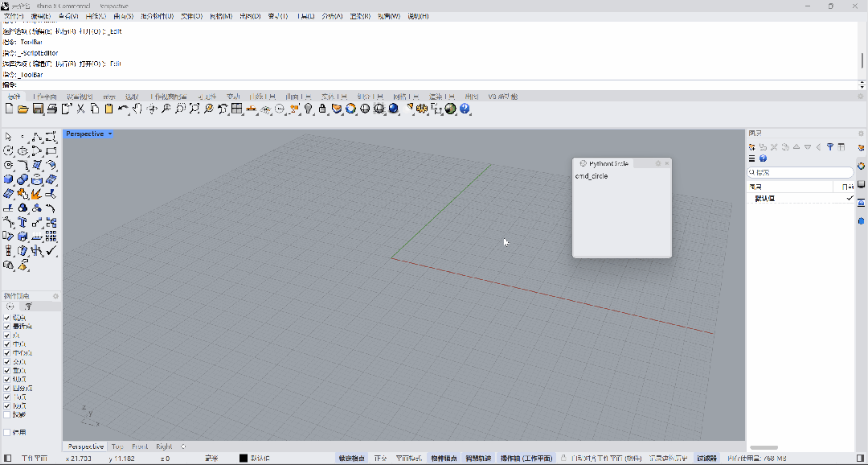Screen dimensions: 868x465
Task: Click the Print icon in toolbar
Action: [51, 109]
